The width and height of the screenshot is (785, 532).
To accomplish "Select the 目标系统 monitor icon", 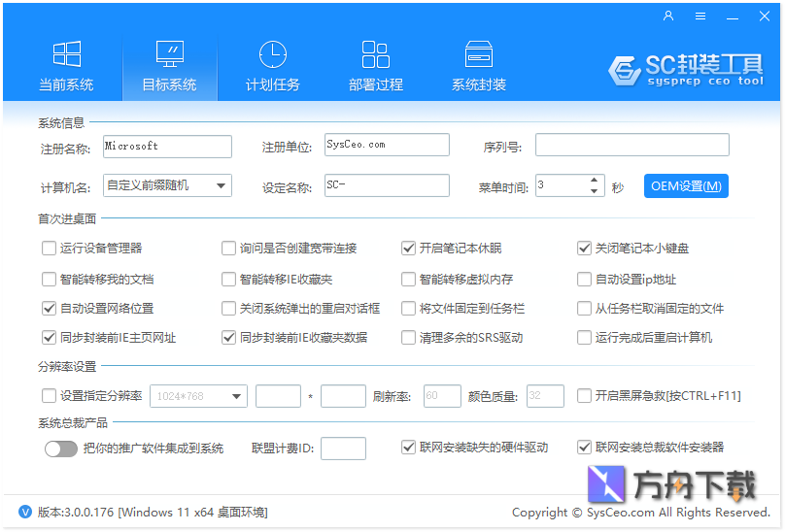I will tap(170, 54).
